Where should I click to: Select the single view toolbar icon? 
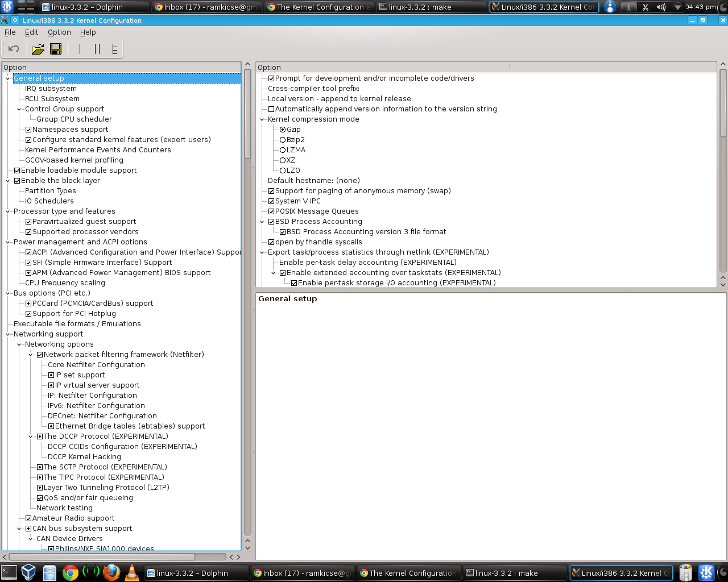[80, 49]
